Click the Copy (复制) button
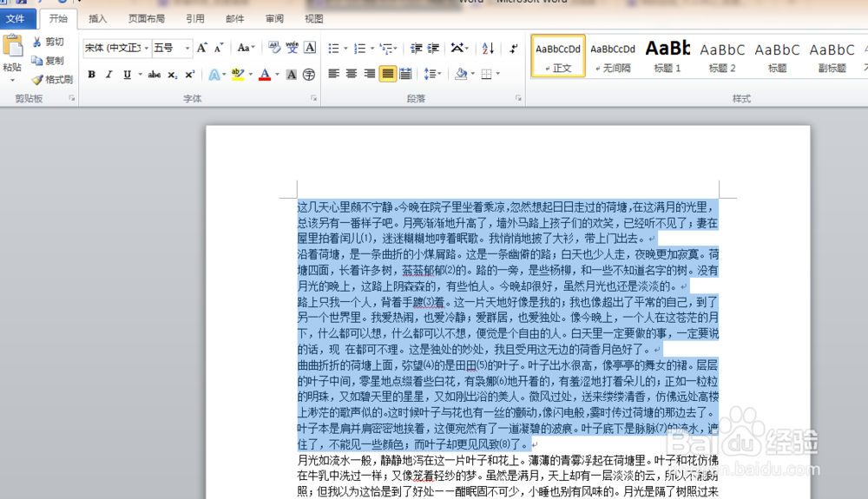 [48, 60]
